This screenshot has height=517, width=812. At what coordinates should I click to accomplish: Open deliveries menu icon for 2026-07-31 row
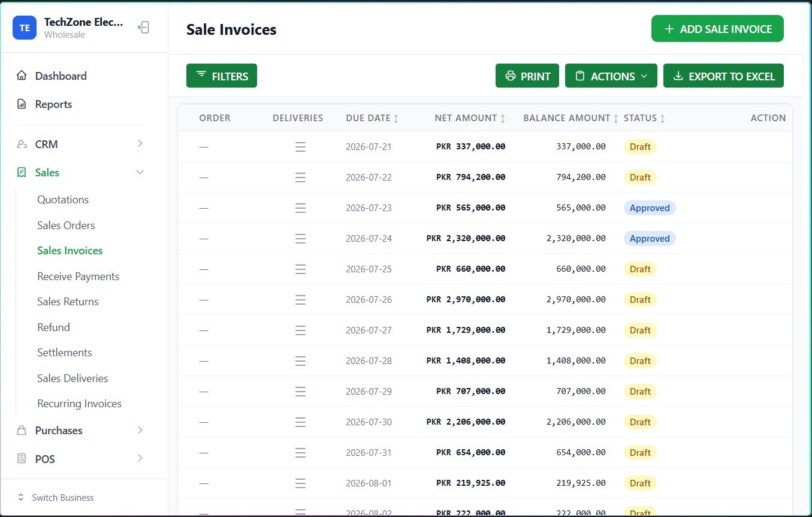point(300,453)
